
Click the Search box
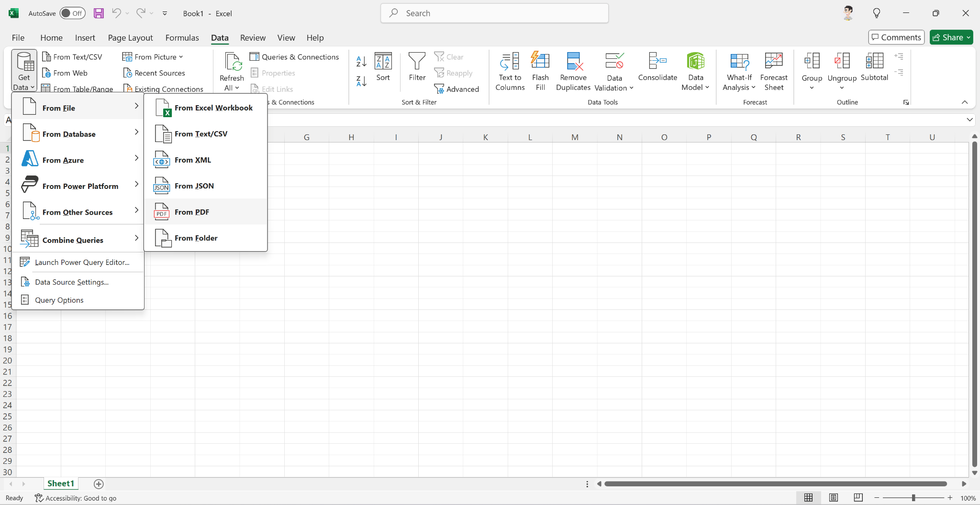pyautogui.click(x=494, y=13)
